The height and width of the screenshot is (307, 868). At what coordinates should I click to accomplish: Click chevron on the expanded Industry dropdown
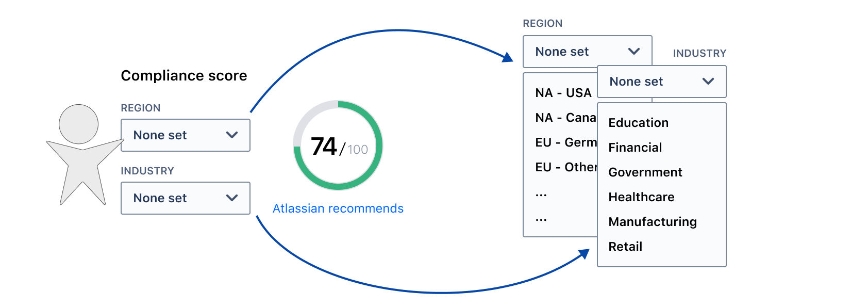pos(708,82)
